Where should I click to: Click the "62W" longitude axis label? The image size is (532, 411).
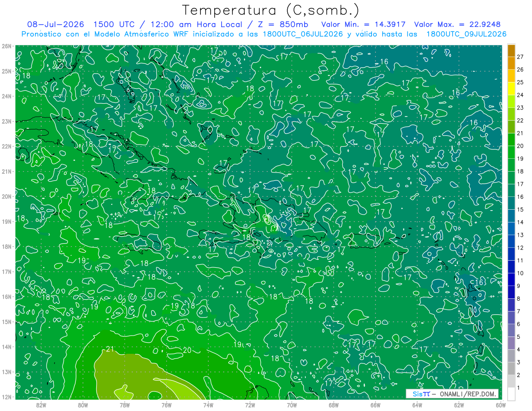(459, 405)
